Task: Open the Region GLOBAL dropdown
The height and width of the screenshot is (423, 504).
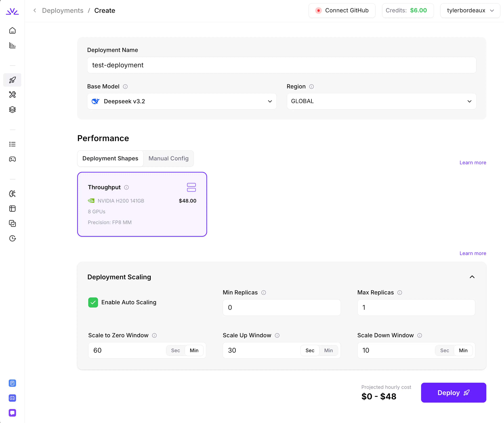Action: click(x=381, y=101)
